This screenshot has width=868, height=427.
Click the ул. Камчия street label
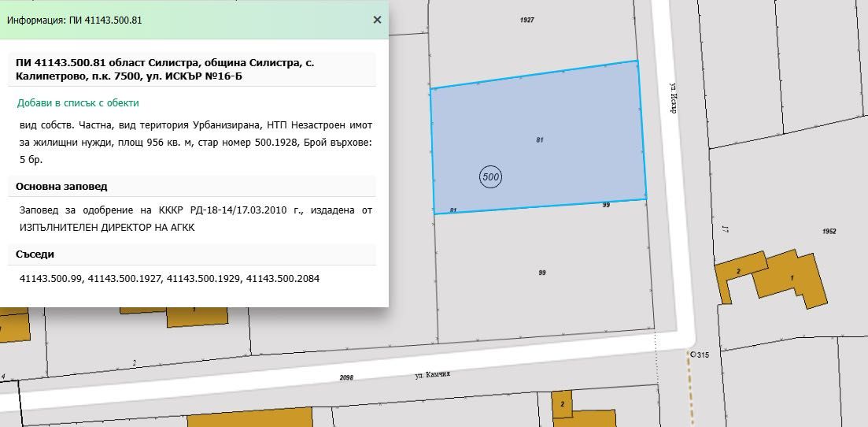tap(432, 374)
